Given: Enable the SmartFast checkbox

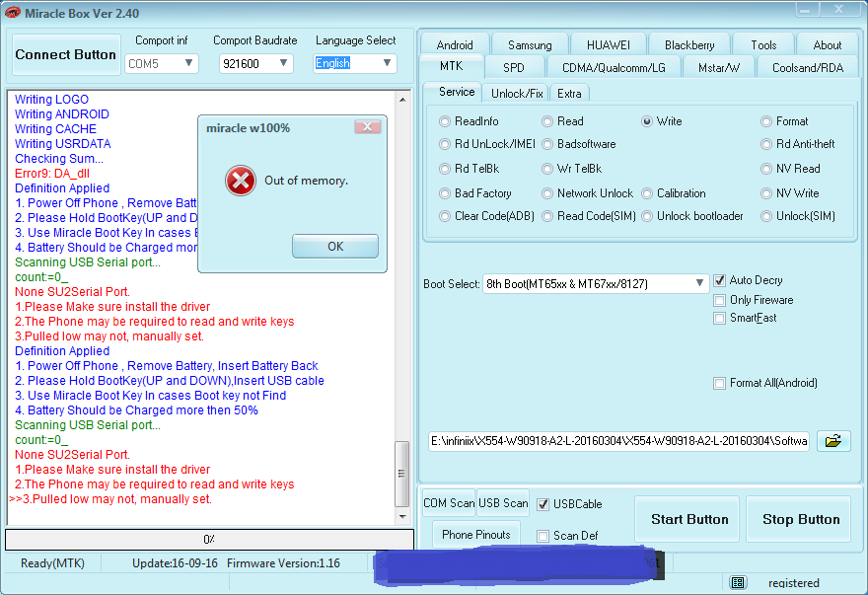Looking at the screenshot, I should tap(719, 318).
